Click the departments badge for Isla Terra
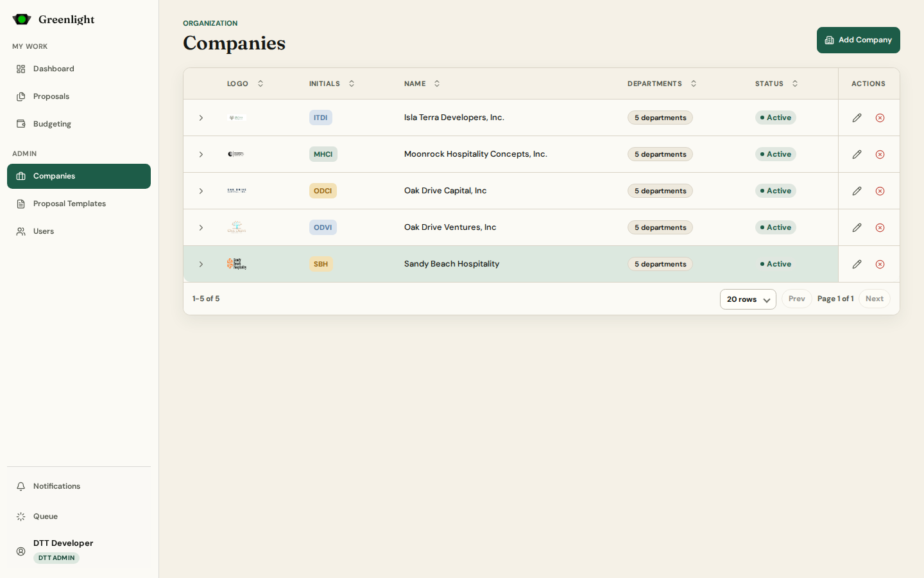 pyautogui.click(x=660, y=118)
